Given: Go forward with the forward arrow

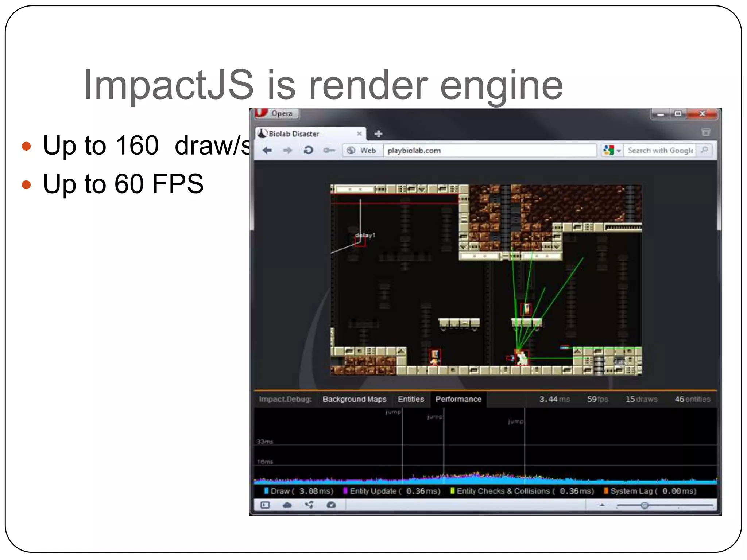Looking at the screenshot, I should click(x=288, y=150).
